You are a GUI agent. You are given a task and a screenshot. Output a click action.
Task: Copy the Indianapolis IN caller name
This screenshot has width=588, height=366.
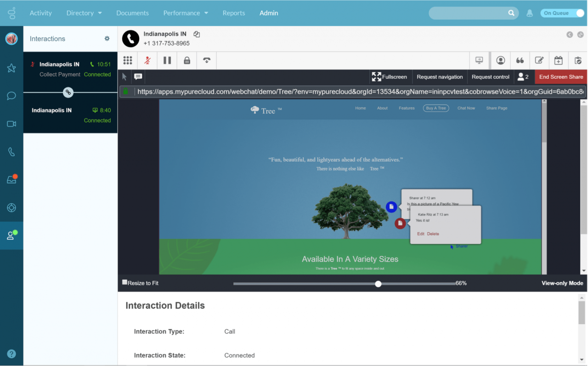pyautogui.click(x=197, y=34)
